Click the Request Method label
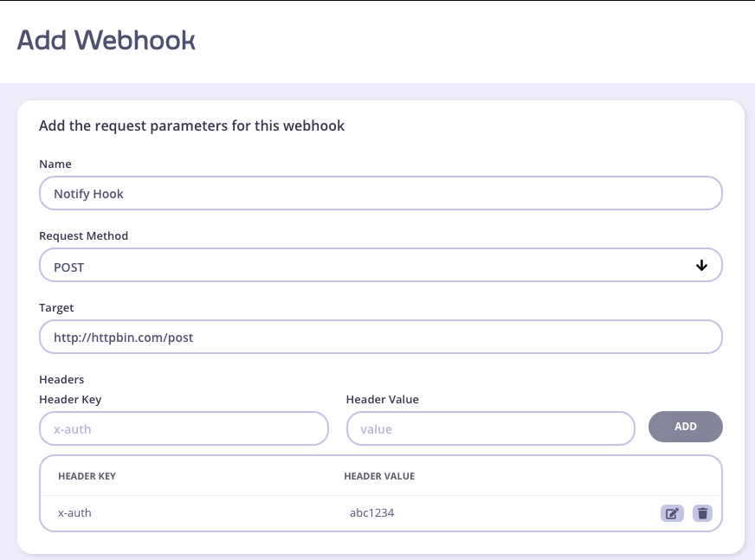 click(x=83, y=235)
